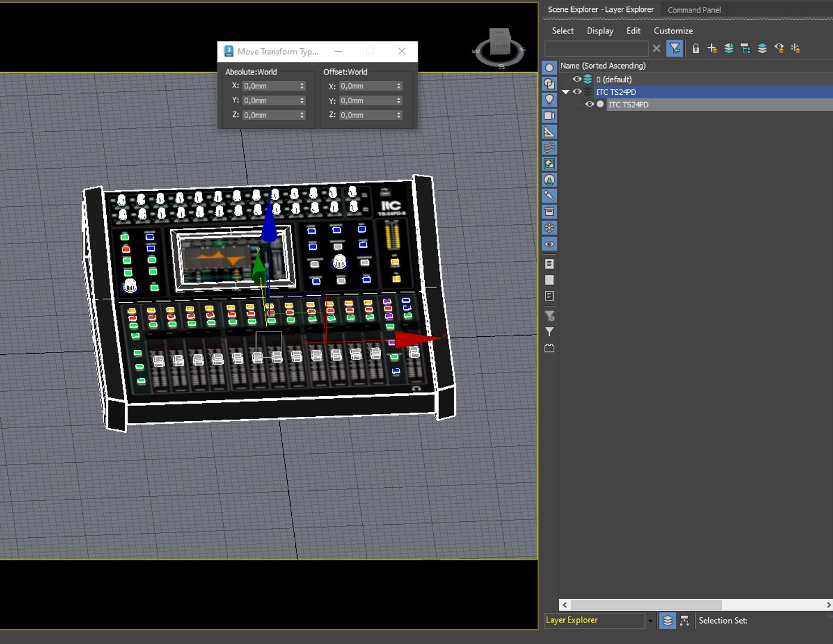Image resolution: width=833 pixels, height=644 pixels.
Task: Sort by Name column header
Action: [603, 66]
